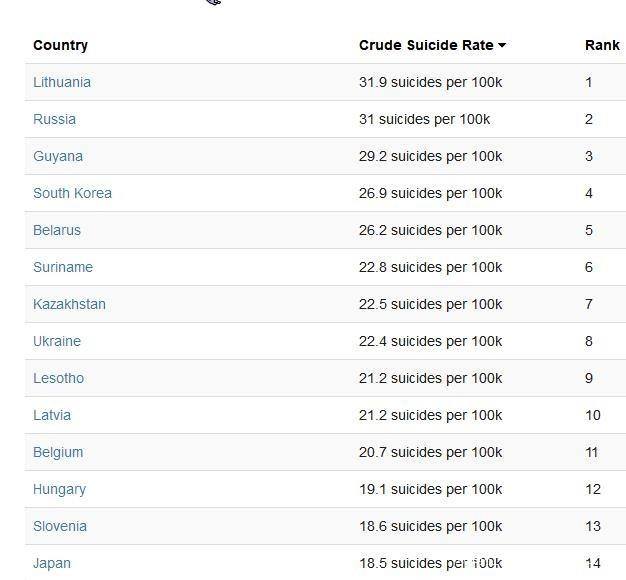Screen dimensions: 626x580
Task: Select the Hungary link
Action: click(59, 489)
